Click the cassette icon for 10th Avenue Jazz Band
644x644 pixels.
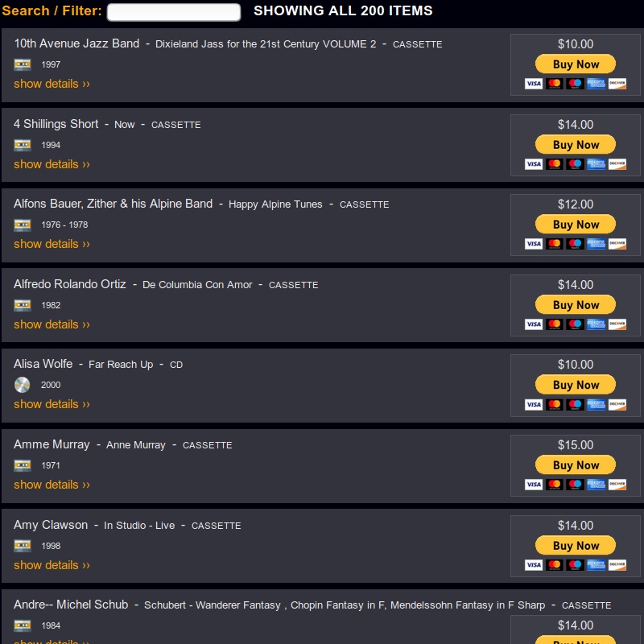tap(23, 64)
